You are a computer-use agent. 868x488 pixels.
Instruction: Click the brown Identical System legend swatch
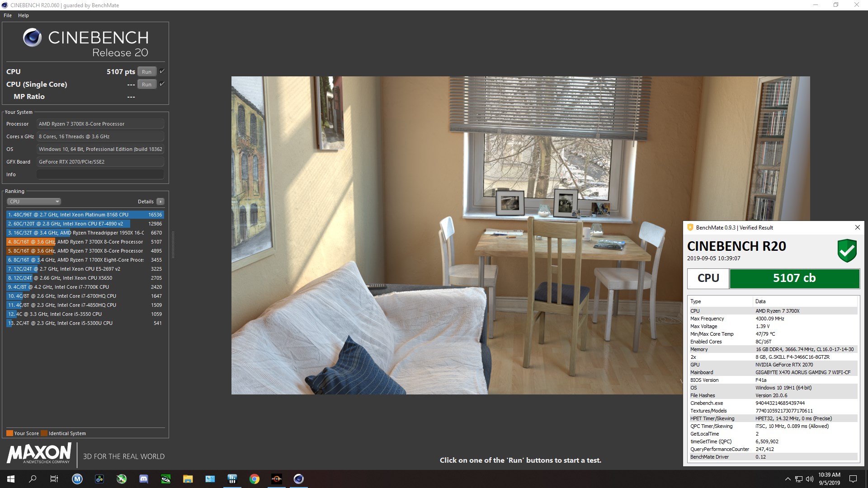pyautogui.click(x=44, y=433)
